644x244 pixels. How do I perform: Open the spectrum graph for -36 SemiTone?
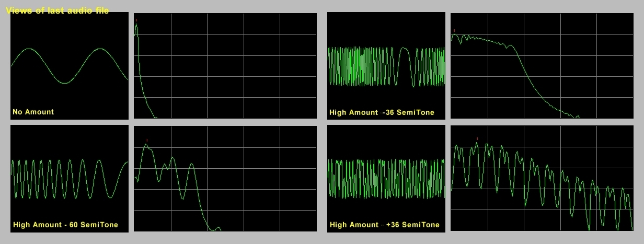(x=542, y=66)
